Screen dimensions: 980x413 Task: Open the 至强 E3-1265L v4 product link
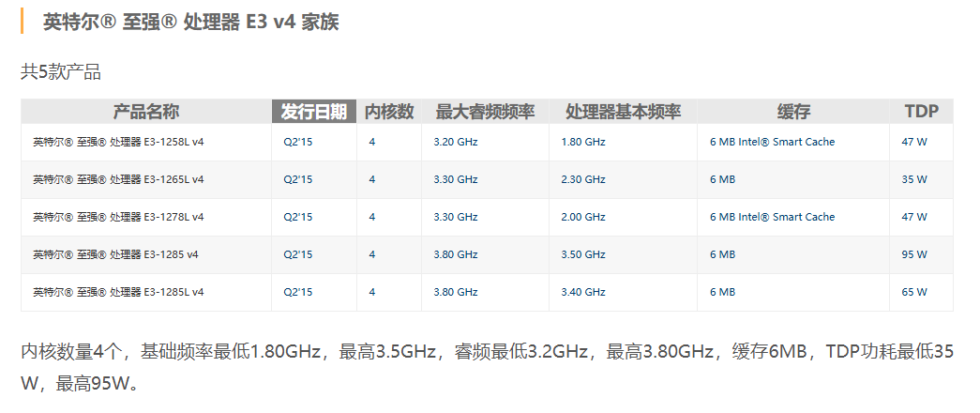point(118,179)
